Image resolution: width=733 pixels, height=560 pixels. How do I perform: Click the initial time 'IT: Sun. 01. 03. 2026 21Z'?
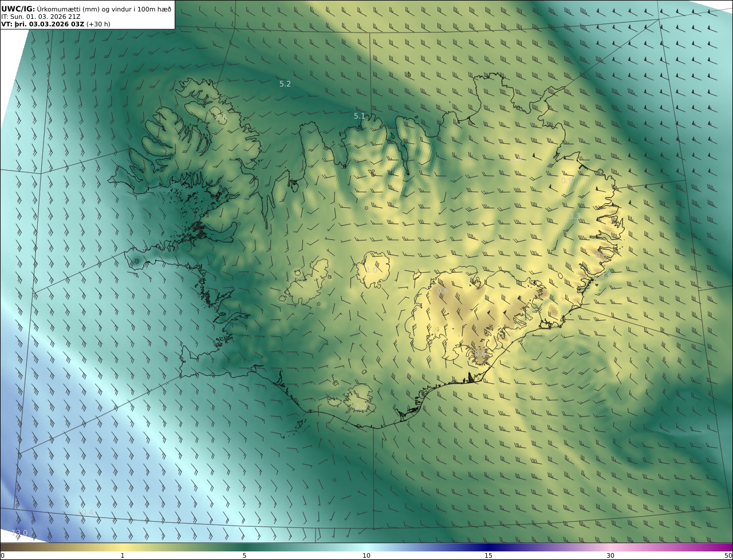[41, 17]
